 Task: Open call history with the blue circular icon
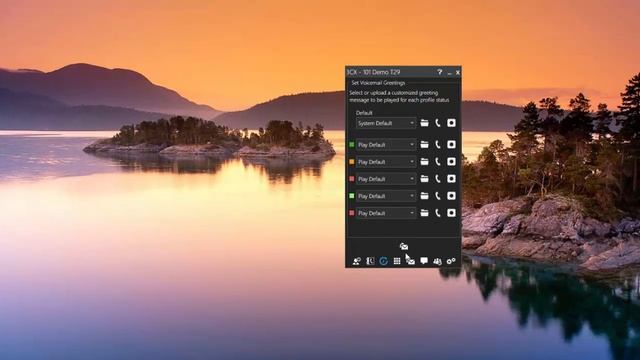383,261
